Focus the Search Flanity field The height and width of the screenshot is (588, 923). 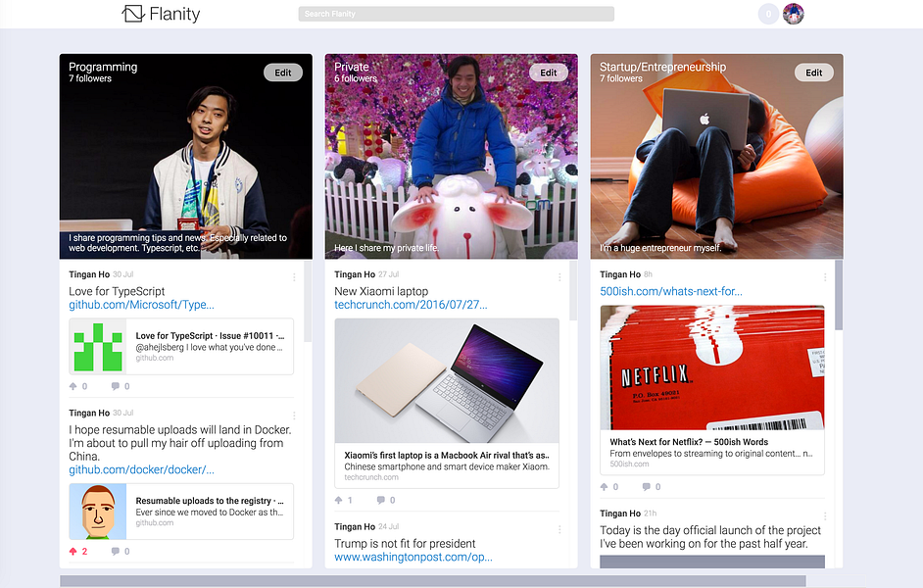457,14
